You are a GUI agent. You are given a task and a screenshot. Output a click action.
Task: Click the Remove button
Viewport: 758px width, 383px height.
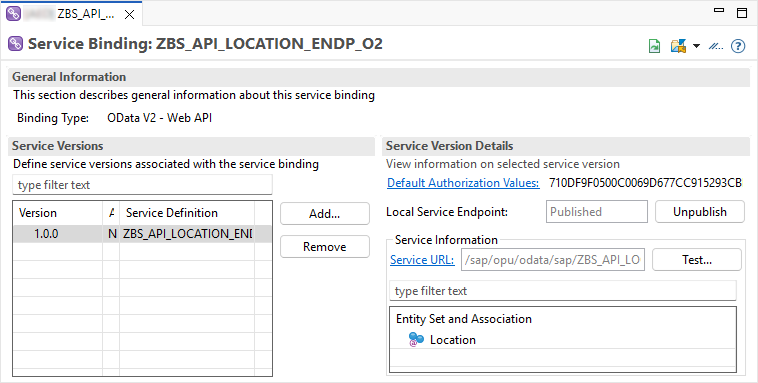[325, 247]
